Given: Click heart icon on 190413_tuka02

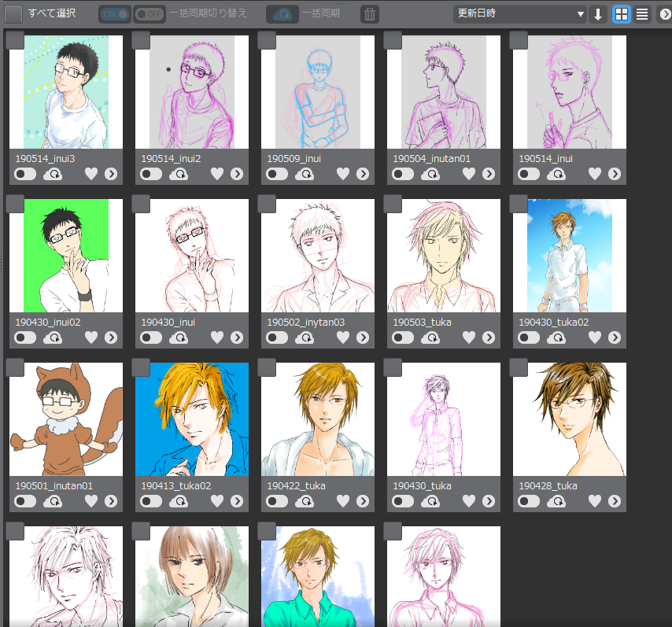Looking at the screenshot, I should pyautogui.click(x=217, y=501).
